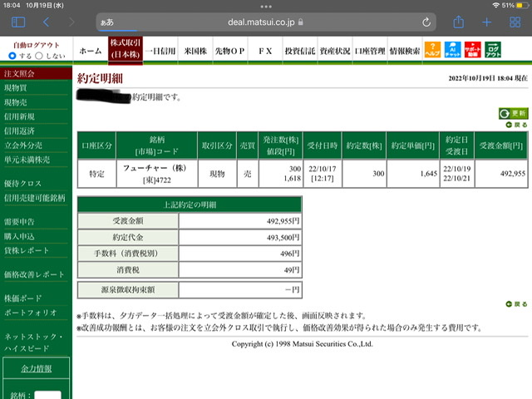Open the Safari share icon
This screenshot has width=532, height=399.
(x=458, y=22)
